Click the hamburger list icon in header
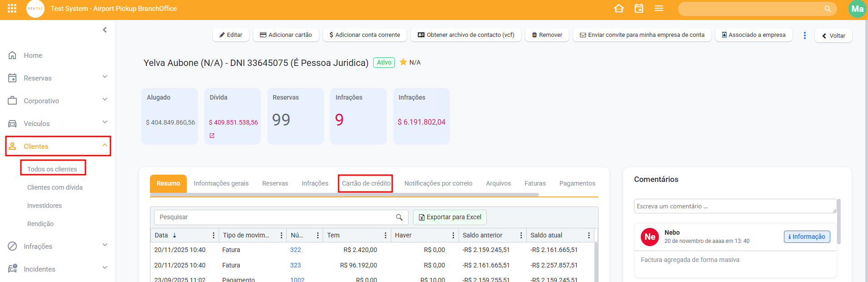 pos(659,8)
